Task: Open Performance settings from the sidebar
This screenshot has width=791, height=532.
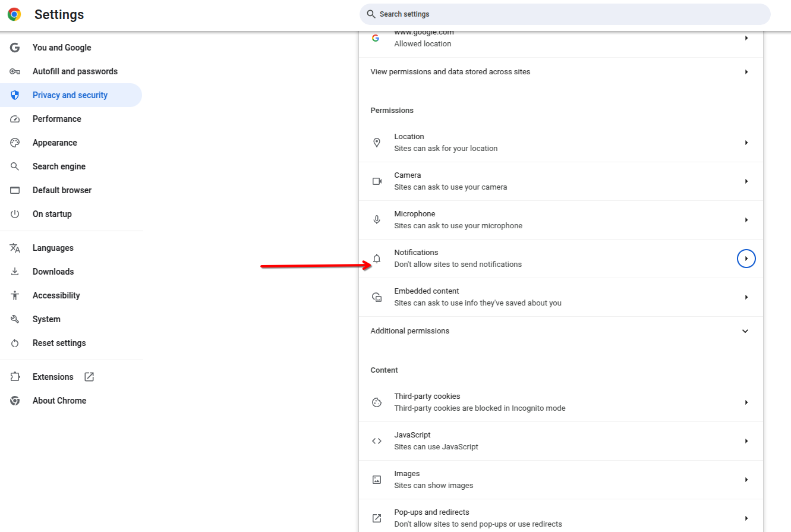Action: (57, 119)
